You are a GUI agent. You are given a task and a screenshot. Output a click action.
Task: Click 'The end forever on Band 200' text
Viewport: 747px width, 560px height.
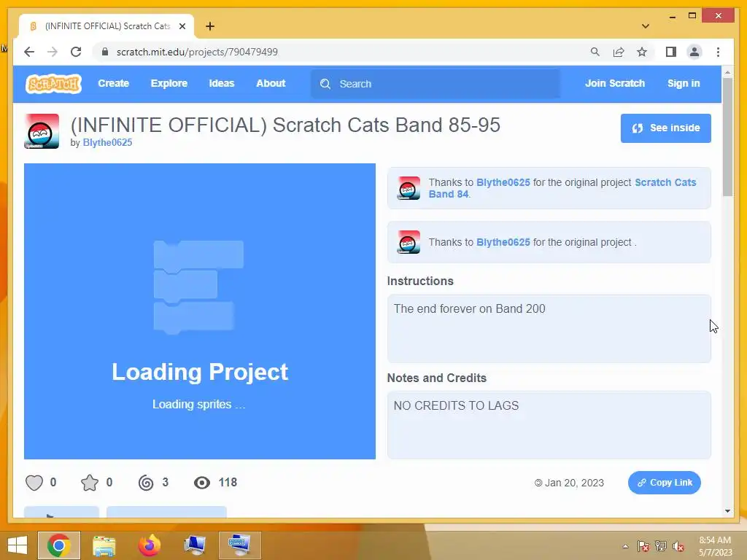pos(469,308)
